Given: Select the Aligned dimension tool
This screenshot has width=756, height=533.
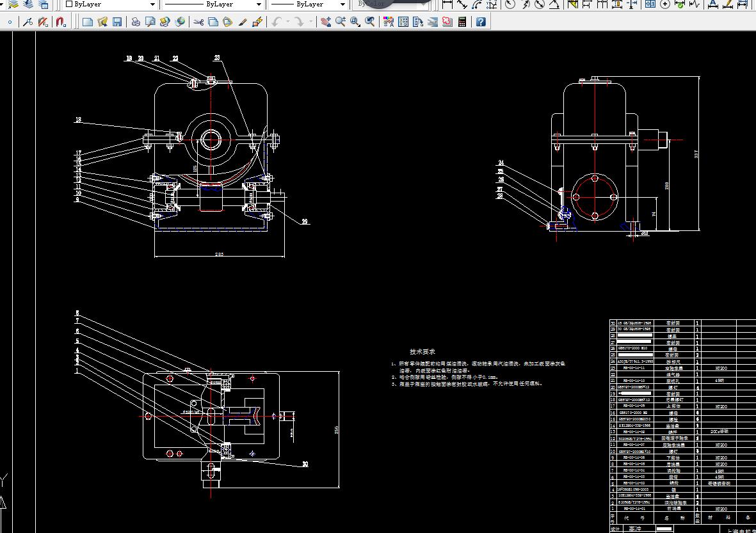Looking at the screenshot, I should click(x=462, y=4).
